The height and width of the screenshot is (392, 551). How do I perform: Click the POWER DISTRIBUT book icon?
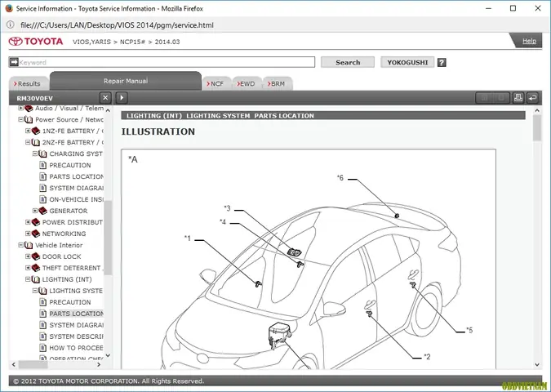[36, 222]
